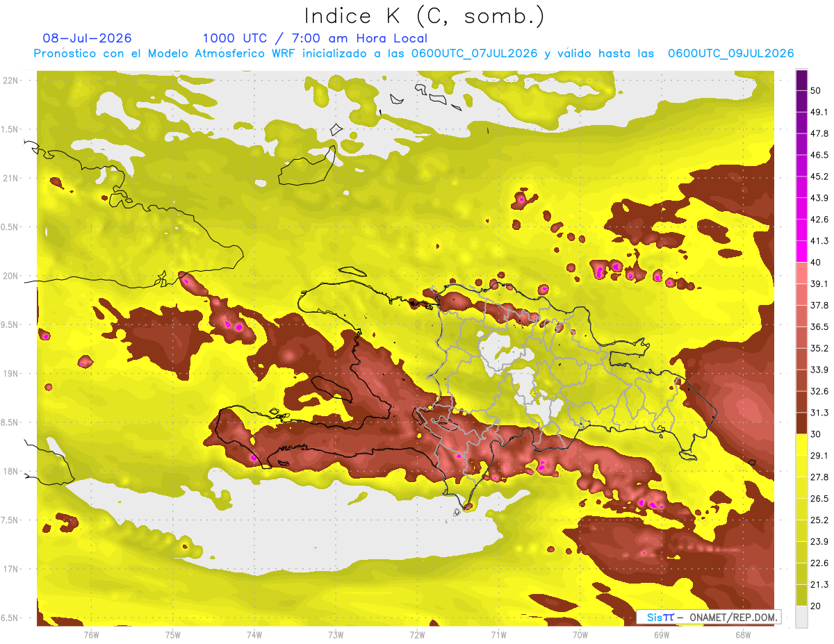The image size is (834, 644).
Task: Click the colorbar value "25.2"
Action: pos(819,520)
